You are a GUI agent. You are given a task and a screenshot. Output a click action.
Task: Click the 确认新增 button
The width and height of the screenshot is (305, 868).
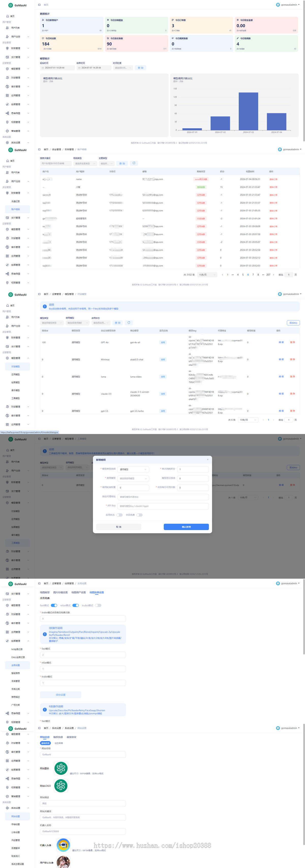pyautogui.click(x=186, y=527)
